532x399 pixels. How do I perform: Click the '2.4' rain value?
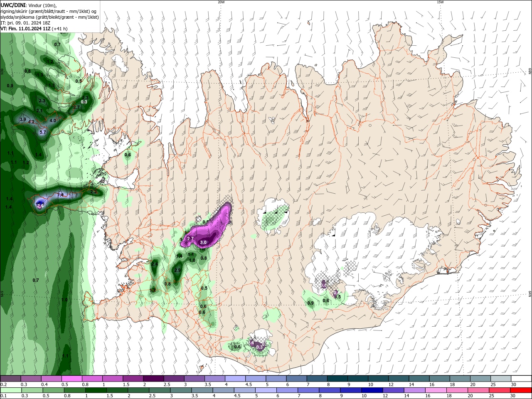coord(155,264)
